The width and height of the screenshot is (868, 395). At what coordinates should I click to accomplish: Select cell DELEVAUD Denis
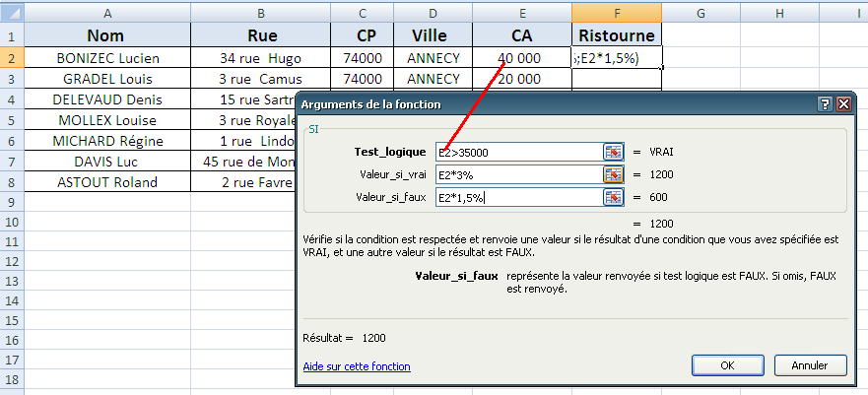(107, 99)
